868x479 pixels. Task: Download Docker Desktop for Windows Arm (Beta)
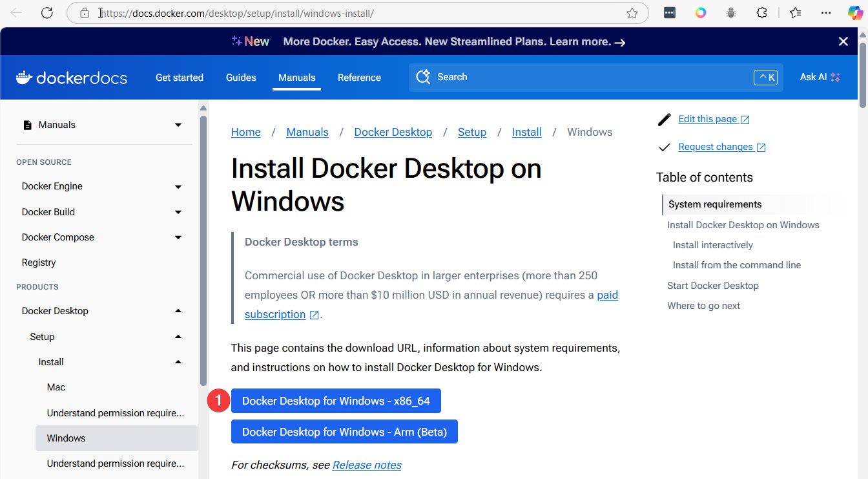pyautogui.click(x=344, y=432)
